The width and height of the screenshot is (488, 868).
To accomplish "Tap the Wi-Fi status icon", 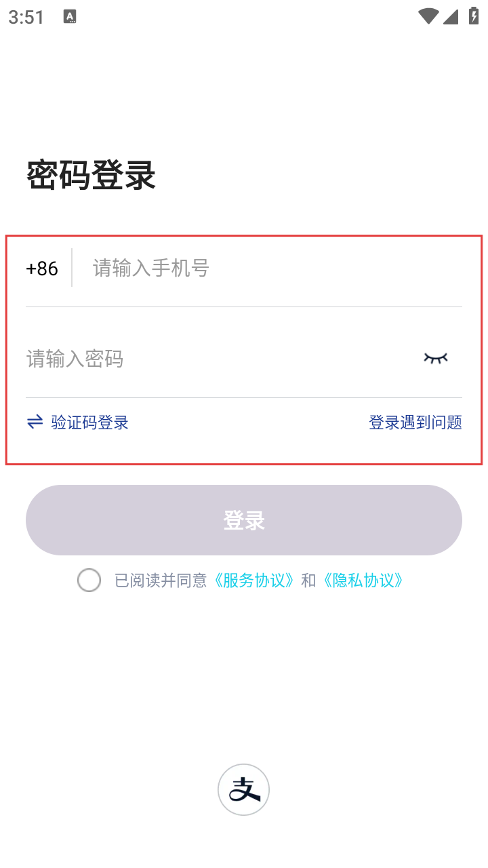I will 428,17.
